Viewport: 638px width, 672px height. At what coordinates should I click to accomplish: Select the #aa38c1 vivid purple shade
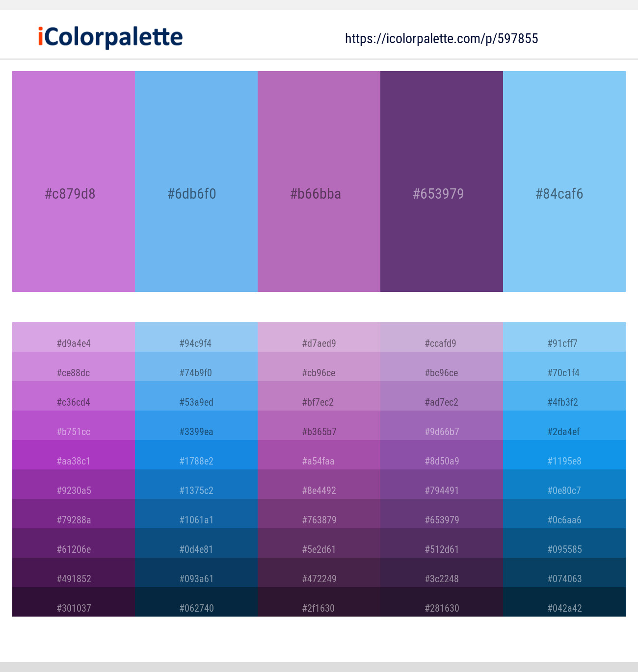[x=74, y=455]
